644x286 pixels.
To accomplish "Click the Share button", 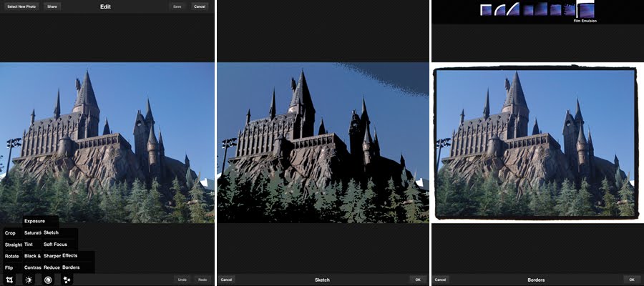I will click(52, 6).
